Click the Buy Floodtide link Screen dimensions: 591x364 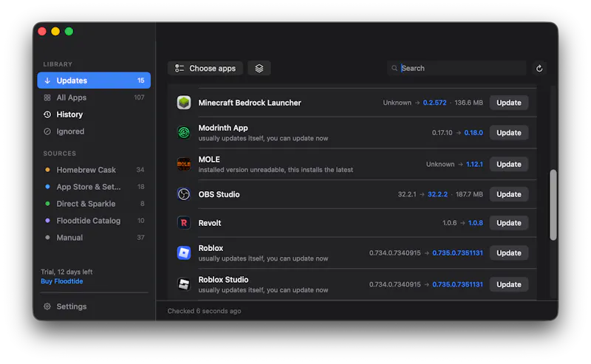coord(62,281)
